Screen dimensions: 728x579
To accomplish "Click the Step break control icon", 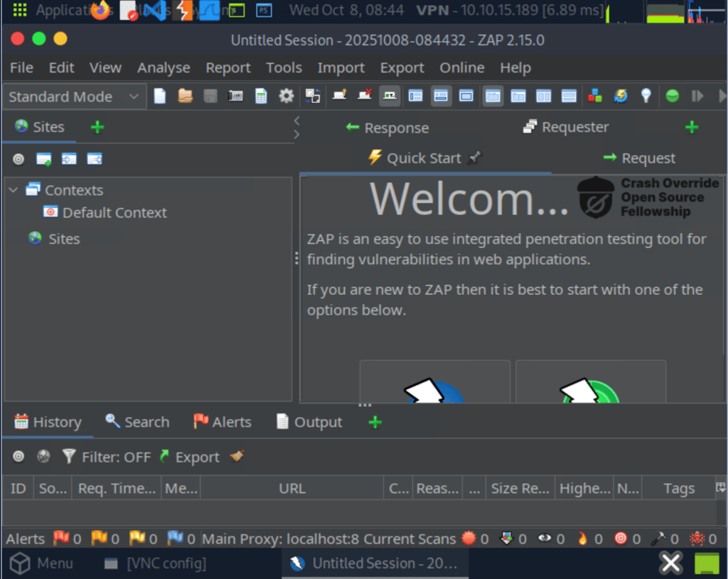I will (x=697, y=96).
